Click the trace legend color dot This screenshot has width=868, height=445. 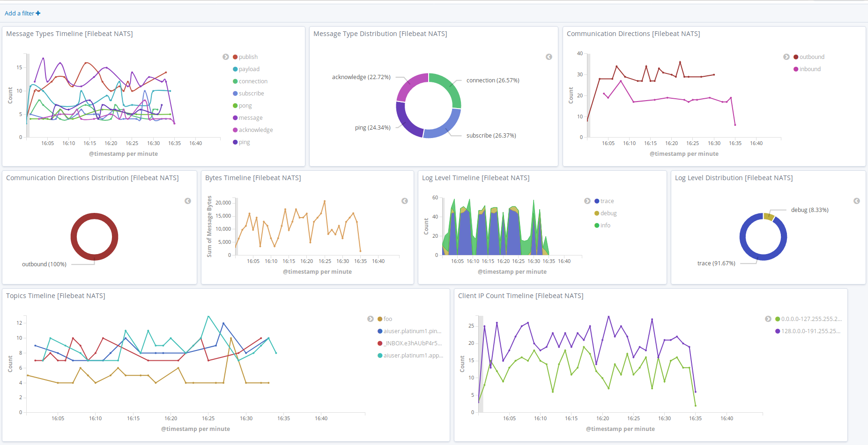tap(597, 201)
